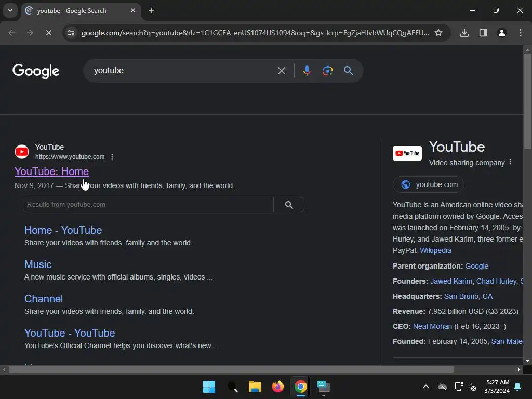Screen dimensions: 532x399
Task: Open the notifications bell
Action: click(518, 387)
